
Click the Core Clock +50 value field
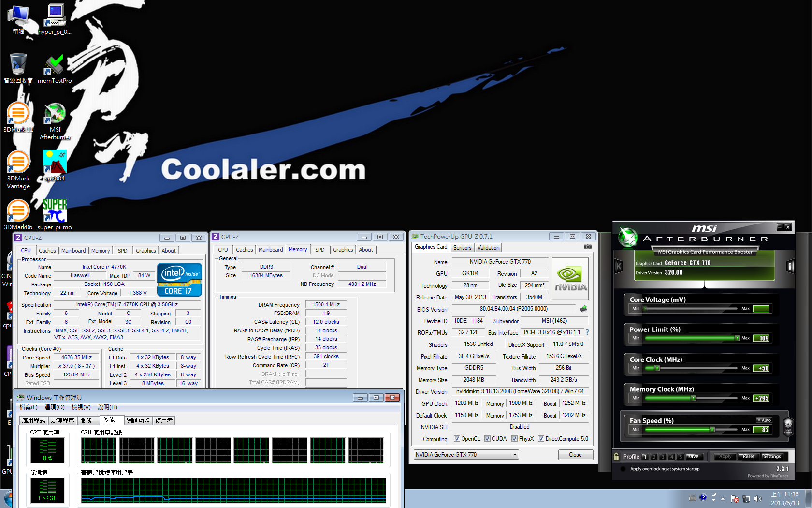point(761,368)
